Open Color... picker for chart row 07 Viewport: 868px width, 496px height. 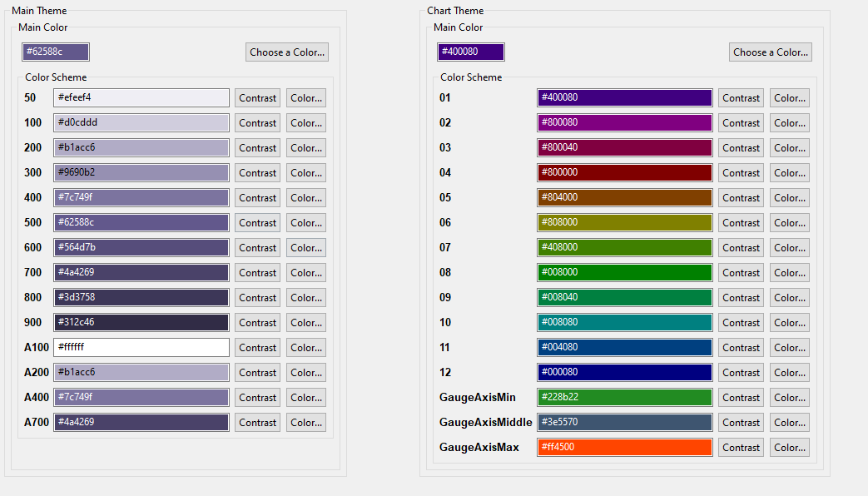(x=789, y=247)
